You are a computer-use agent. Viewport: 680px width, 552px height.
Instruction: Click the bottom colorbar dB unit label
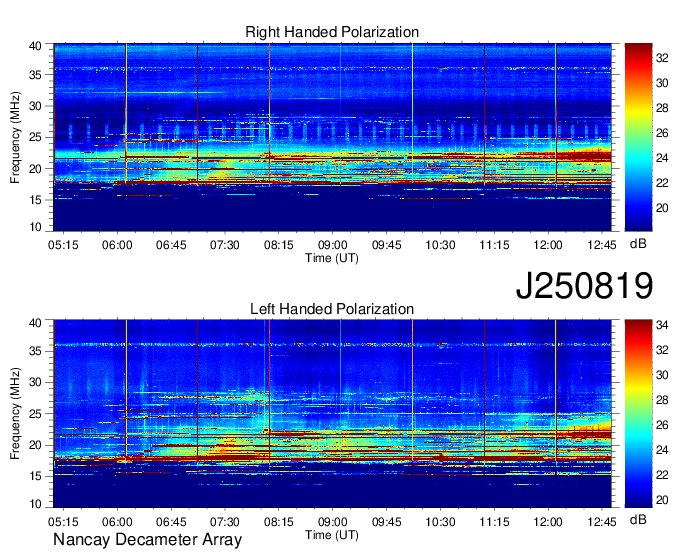pyautogui.click(x=638, y=519)
